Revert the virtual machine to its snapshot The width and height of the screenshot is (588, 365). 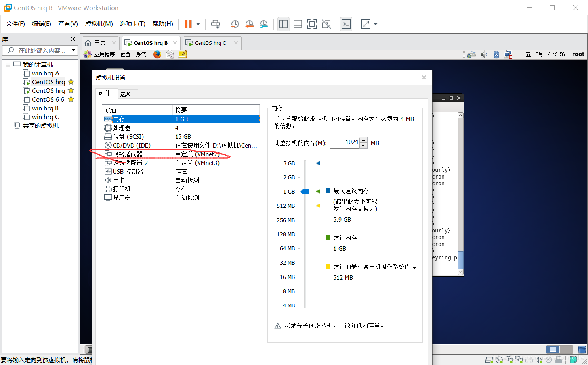(x=249, y=24)
